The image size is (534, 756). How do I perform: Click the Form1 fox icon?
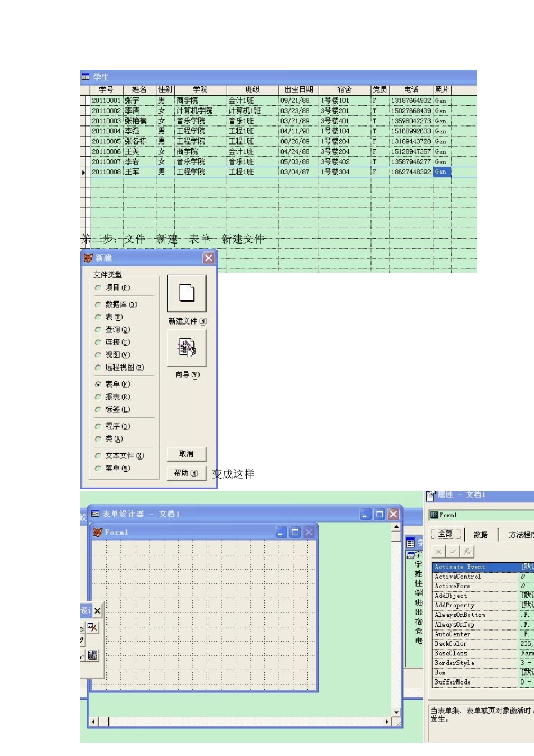point(98,532)
